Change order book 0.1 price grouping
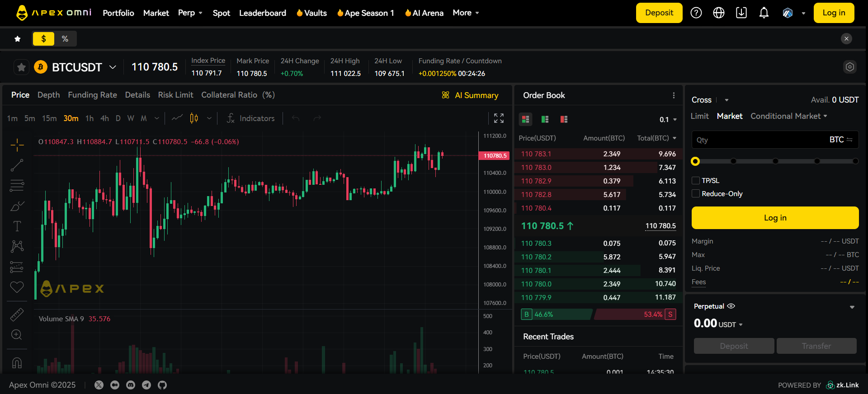This screenshot has height=394, width=868. [668, 119]
